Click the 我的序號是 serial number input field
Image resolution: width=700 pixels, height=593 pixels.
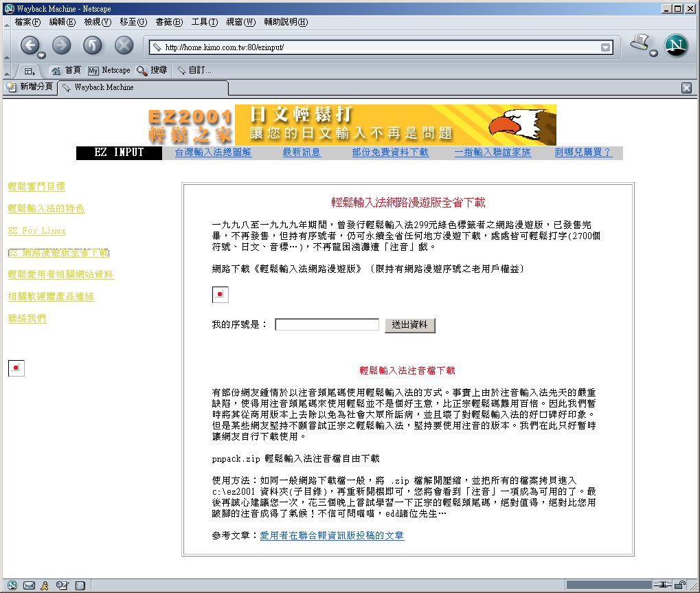327,325
